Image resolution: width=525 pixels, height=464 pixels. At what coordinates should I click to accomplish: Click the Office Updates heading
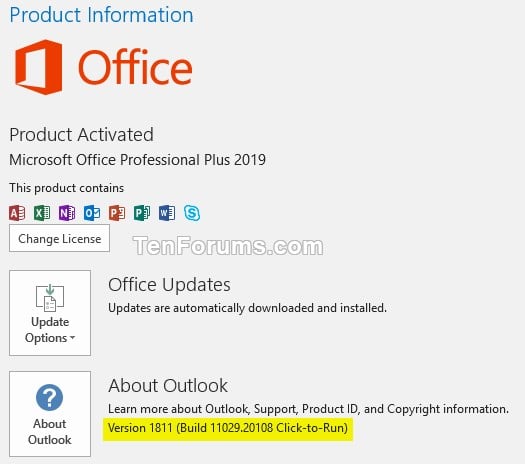169,285
